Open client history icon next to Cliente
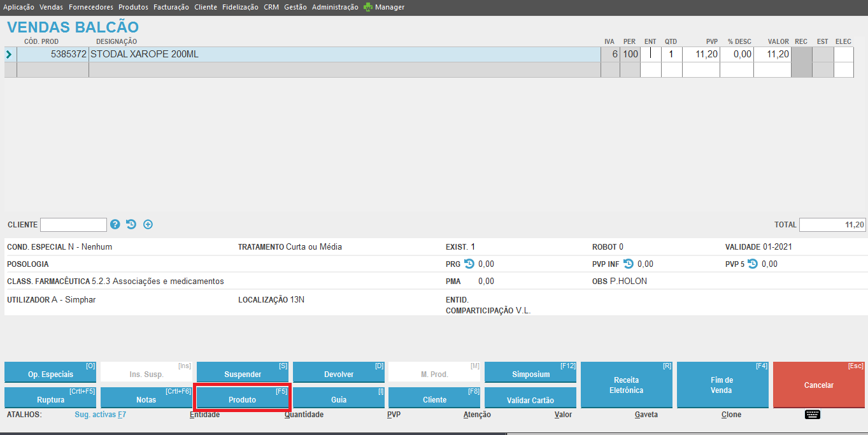Image resolution: width=868 pixels, height=435 pixels. pyautogui.click(x=131, y=224)
